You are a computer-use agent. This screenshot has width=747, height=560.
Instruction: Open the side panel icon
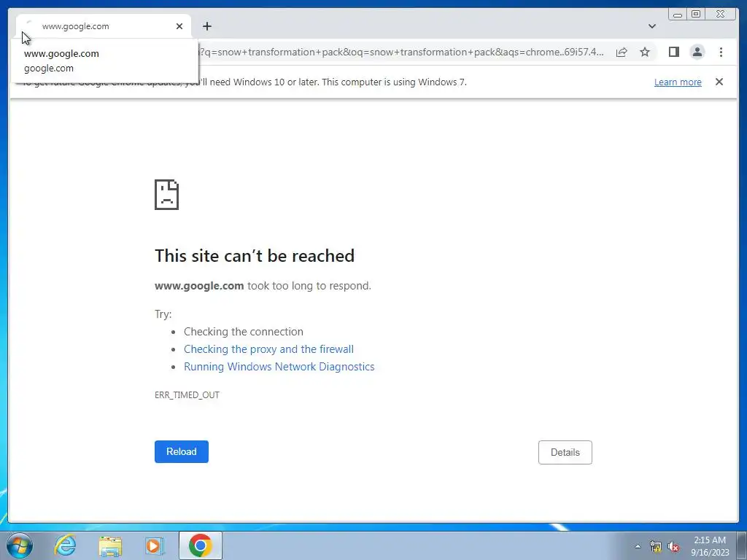pyautogui.click(x=673, y=52)
